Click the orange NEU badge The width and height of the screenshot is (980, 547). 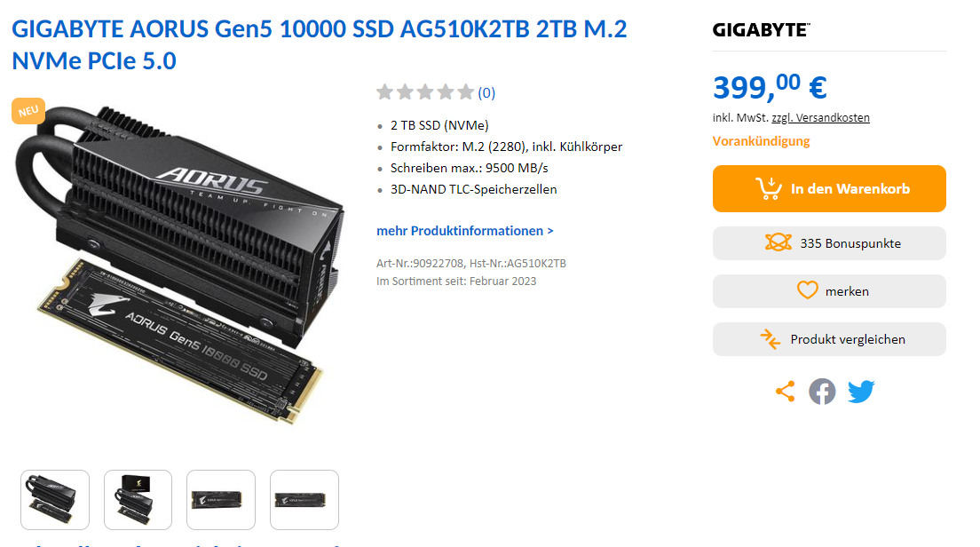pos(28,111)
